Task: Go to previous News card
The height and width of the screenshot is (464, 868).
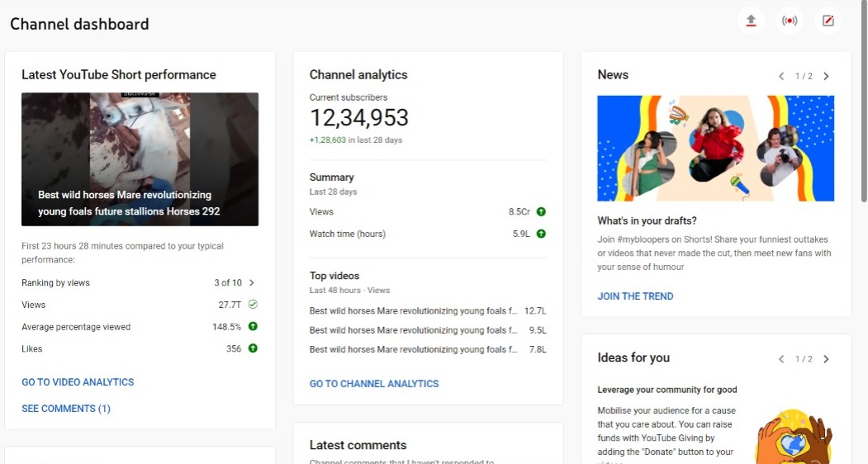Action: click(781, 77)
